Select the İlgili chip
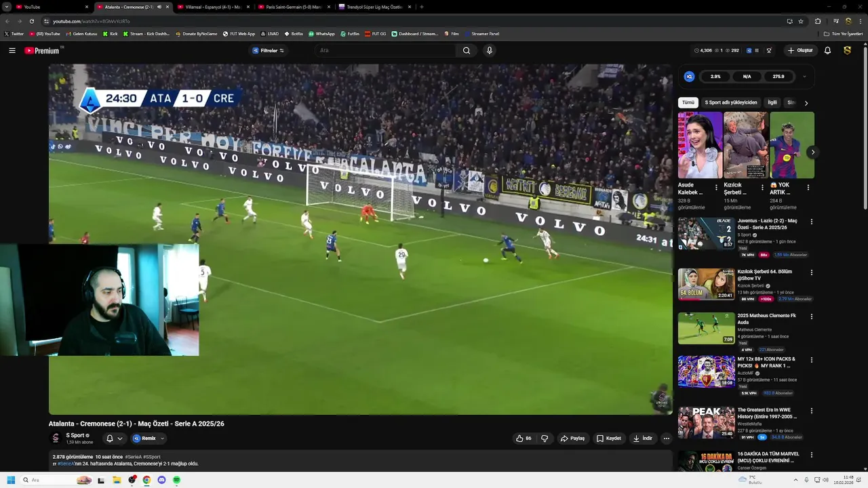Viewport: 868px width, 488px height. tap(772, 102)
